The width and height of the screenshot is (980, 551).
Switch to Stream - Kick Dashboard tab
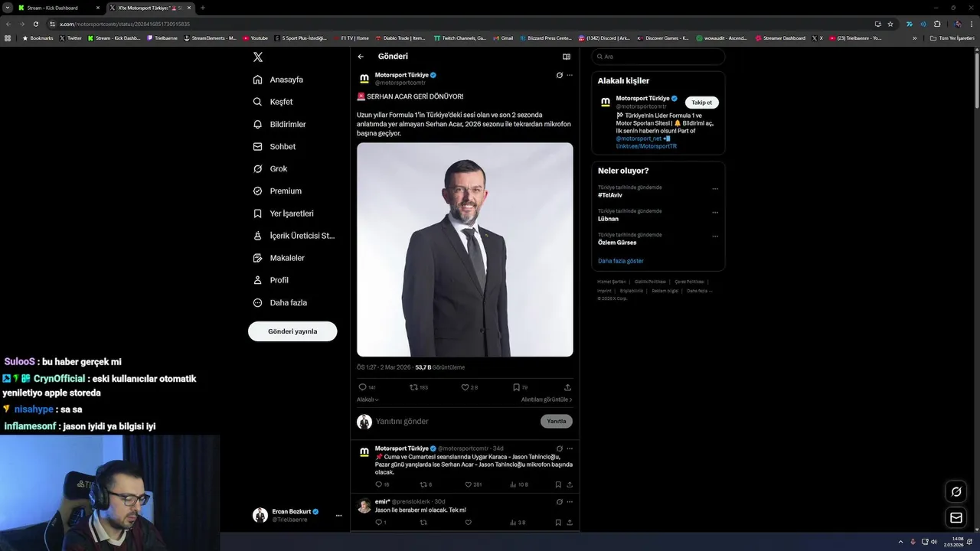pyautogui.click(x=58, y=8)
